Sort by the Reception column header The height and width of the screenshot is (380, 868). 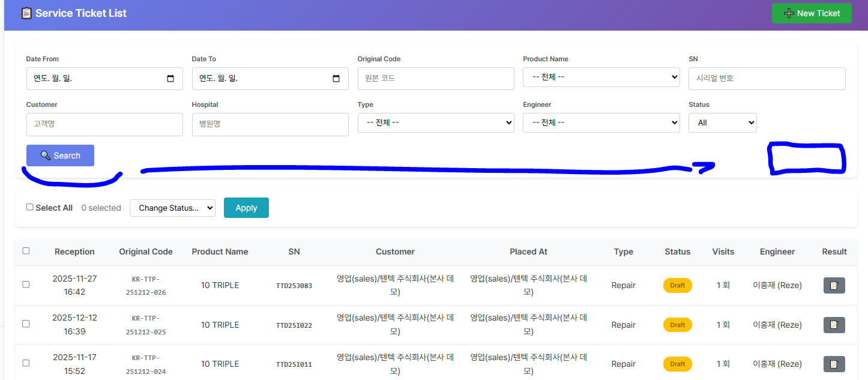[x=74, y=252]
